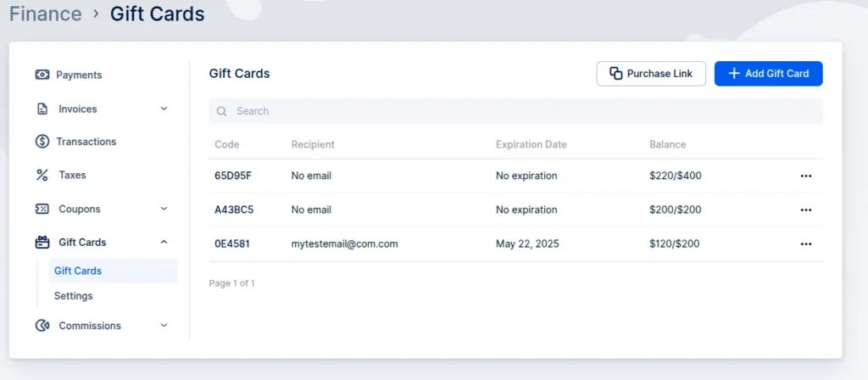Expand the Invoices submenu chevron
The image size is (868, 380).
pos(164,109)
